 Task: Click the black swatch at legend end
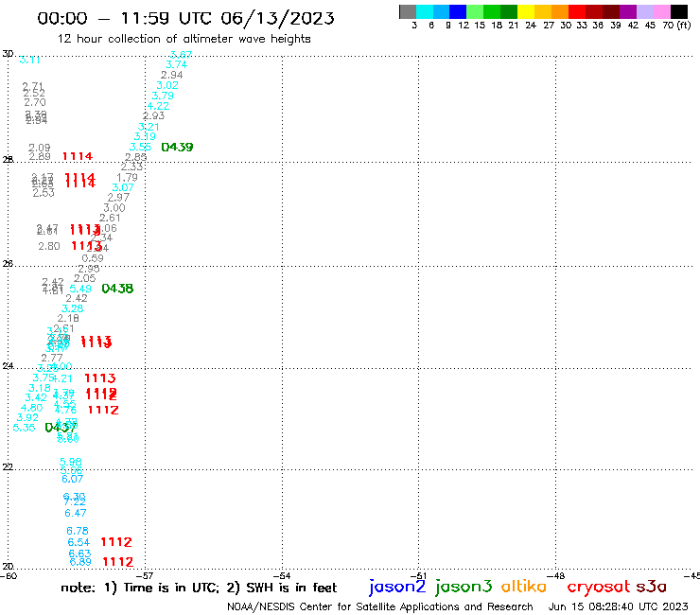[x=679, y=11]
